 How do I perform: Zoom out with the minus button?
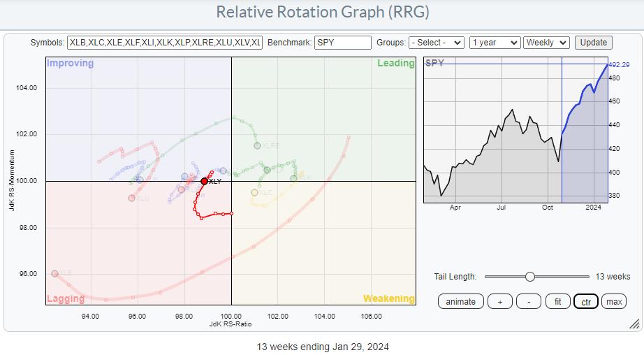tap(529, 302)
